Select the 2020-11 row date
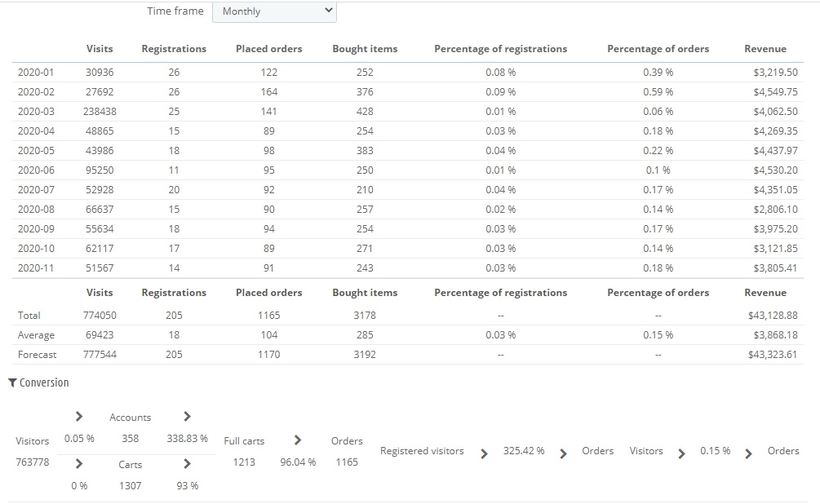This screenshot has width=820, height=504. point(36,268)
